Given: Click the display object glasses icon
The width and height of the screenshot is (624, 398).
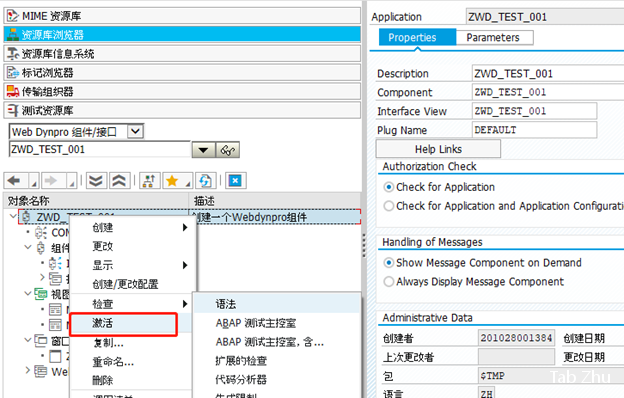Looking at the screenshot, I should 228,150.
